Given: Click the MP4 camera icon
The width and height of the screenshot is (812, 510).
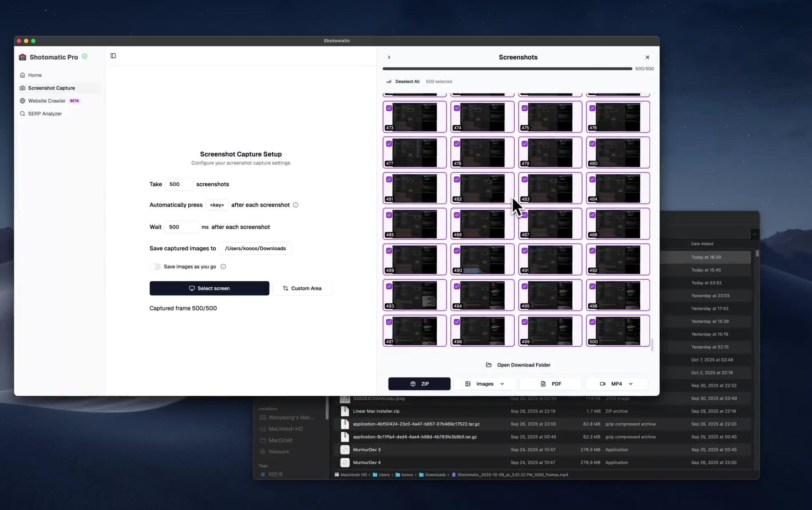Looking at the screenshot, I should [x=603, y=384].
